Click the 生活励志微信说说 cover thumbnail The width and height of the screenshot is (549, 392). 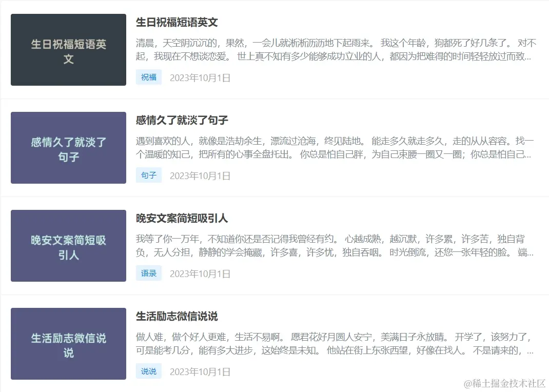coord(68,344)
